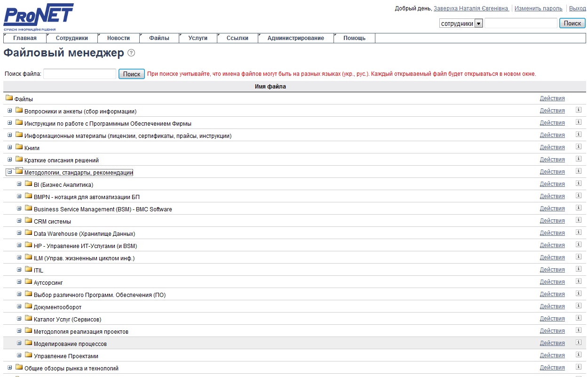Open the Администрирование menu
Image resolution: width=588 pixels, height=377 pixels.
(295, 38)
